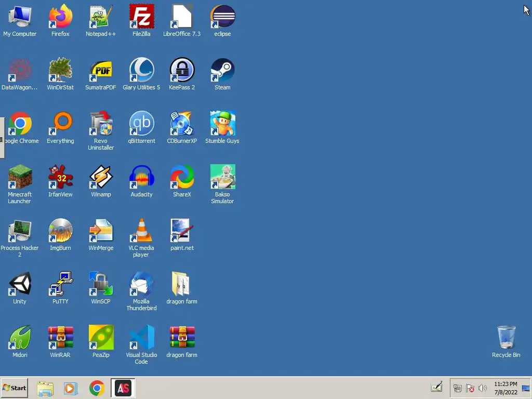532x399 pixels.
Task: Select the ShareX shortcut
Action: pyautogui.click(x=182, y=177)
